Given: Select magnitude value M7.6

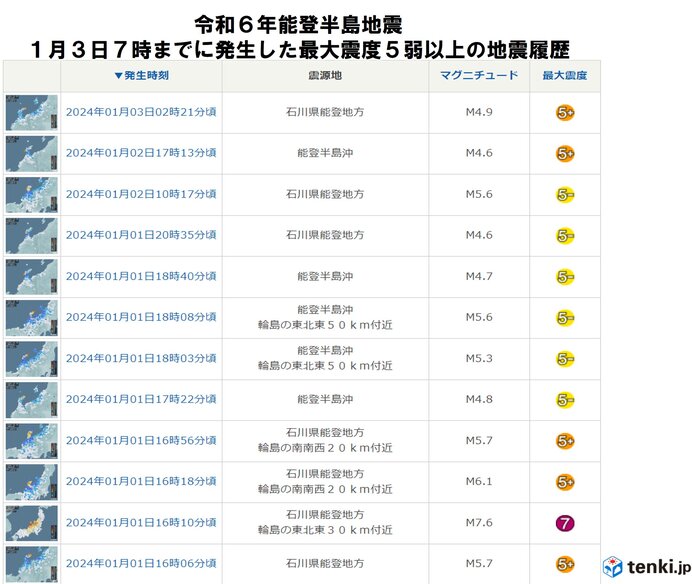Looking at the screenshot, I should (479, 523).
